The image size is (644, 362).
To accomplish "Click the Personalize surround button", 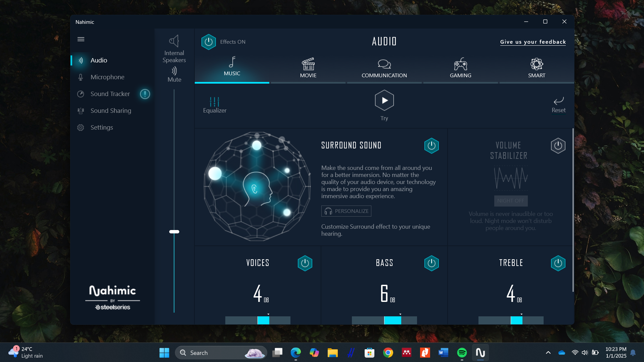I will point(346,211).
